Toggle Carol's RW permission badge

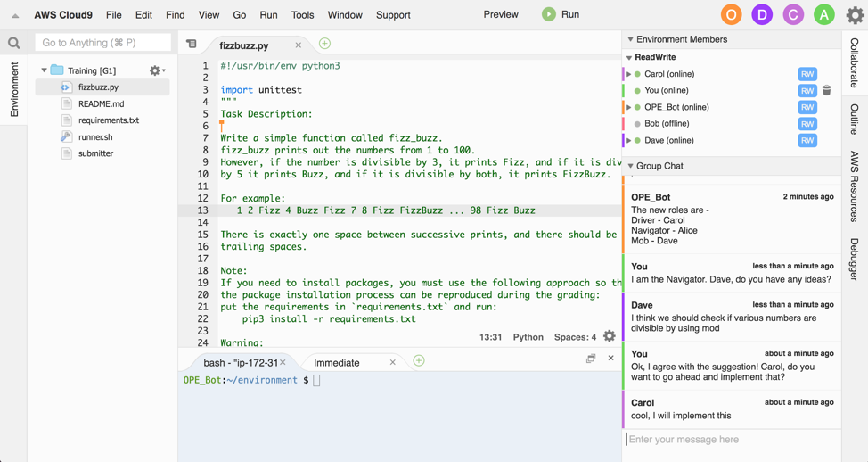click(807, 74)
